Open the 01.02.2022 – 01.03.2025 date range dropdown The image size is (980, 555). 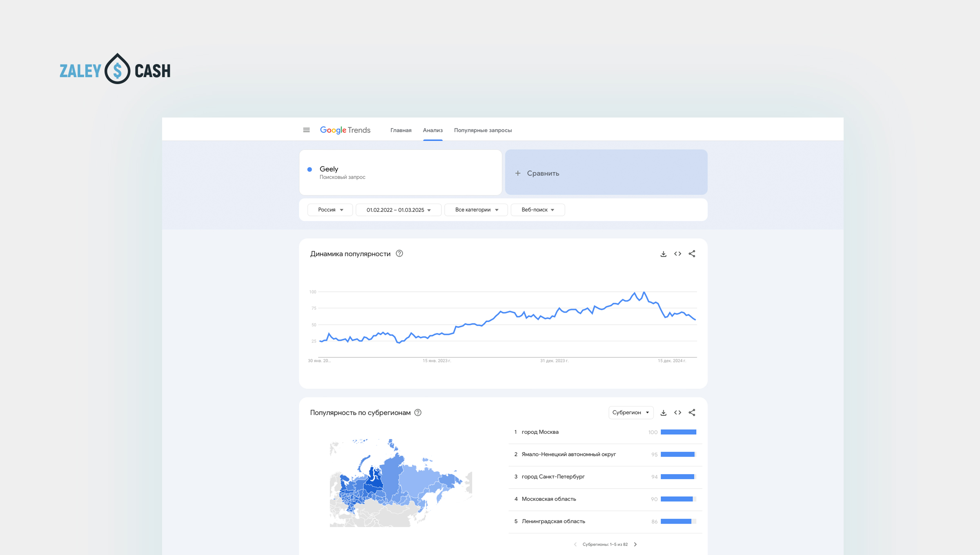[399, 210]
